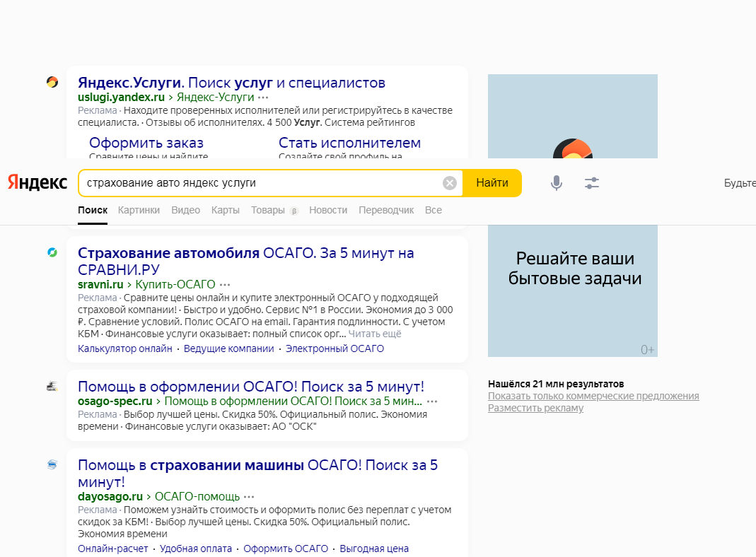
Task: Open Выгодная цена sitelink
Action: [x=374, y=549]
